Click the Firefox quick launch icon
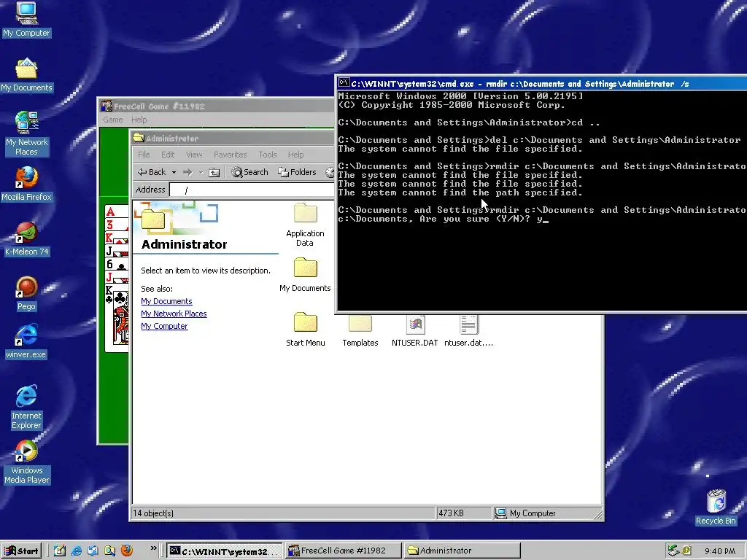The image size is (747, 560). tap(127, 551)
